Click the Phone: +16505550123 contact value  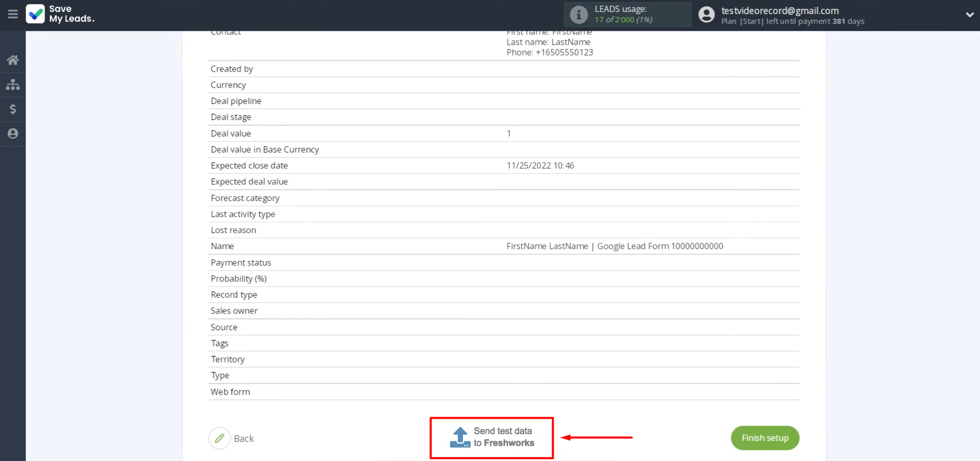click(550, 52)
